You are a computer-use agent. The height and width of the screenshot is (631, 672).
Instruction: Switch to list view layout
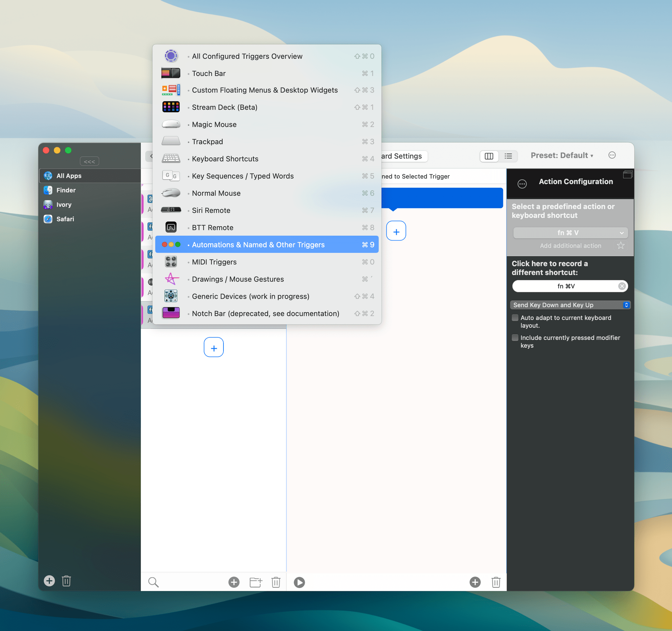tap(508, 156)
